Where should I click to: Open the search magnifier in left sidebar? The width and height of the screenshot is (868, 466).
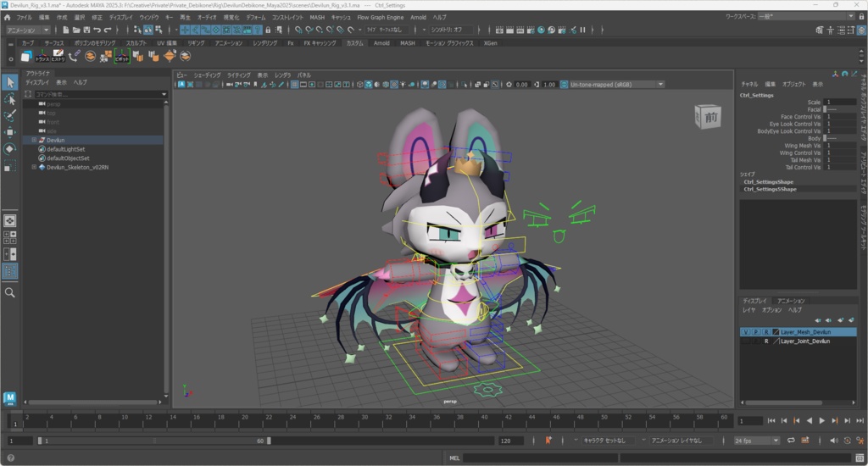click(x=10, y=293)
